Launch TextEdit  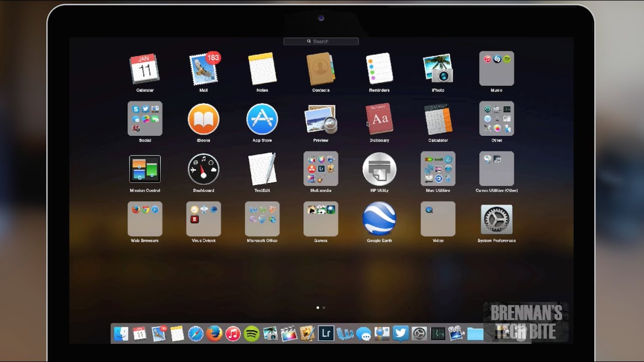pos(262,169)
